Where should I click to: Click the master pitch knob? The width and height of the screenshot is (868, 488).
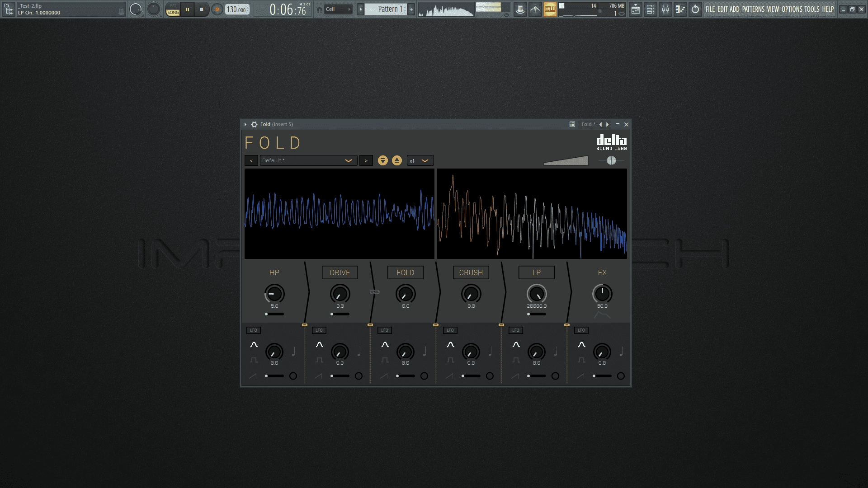tap(154, 9)
